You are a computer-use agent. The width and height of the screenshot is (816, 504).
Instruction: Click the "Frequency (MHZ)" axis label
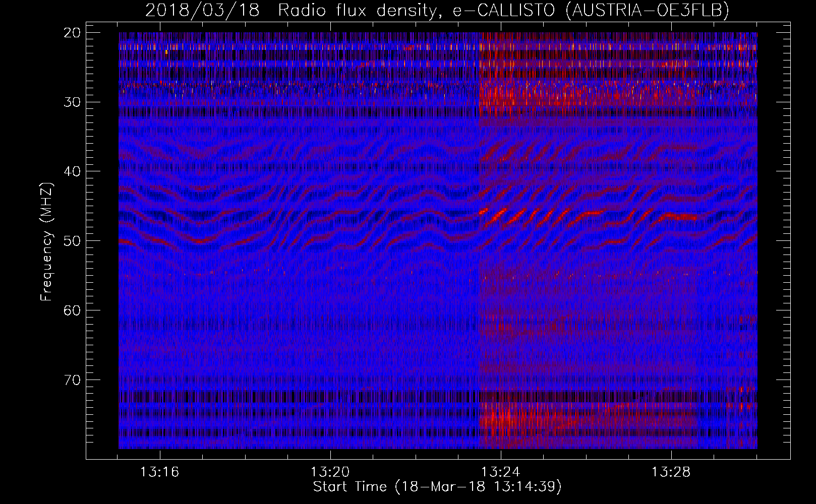tap(46, 242)
